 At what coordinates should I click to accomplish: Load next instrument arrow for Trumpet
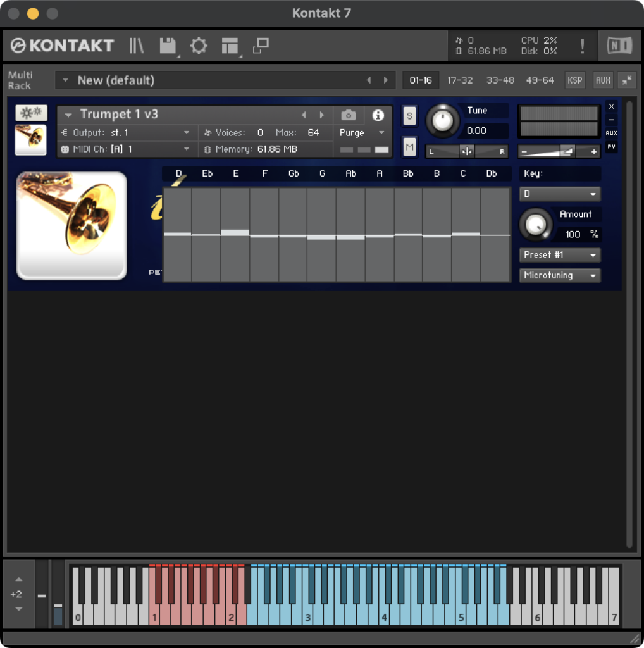click(322, 115)
